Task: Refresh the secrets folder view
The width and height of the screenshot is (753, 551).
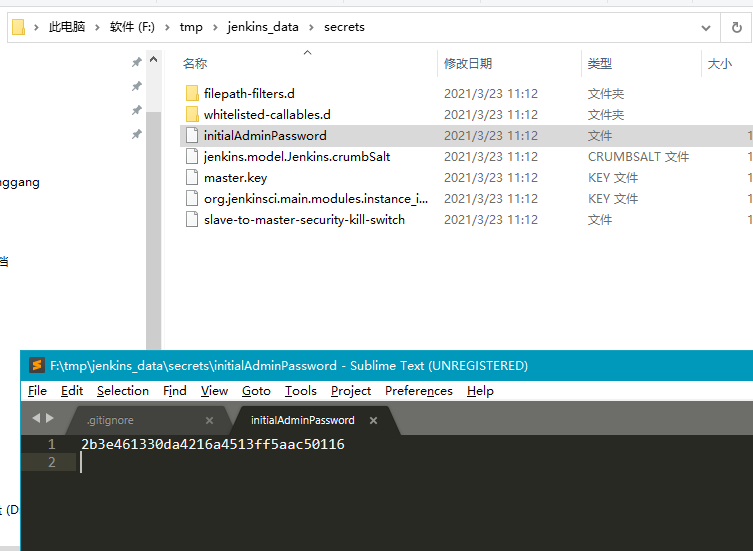Action: [736, 27]
